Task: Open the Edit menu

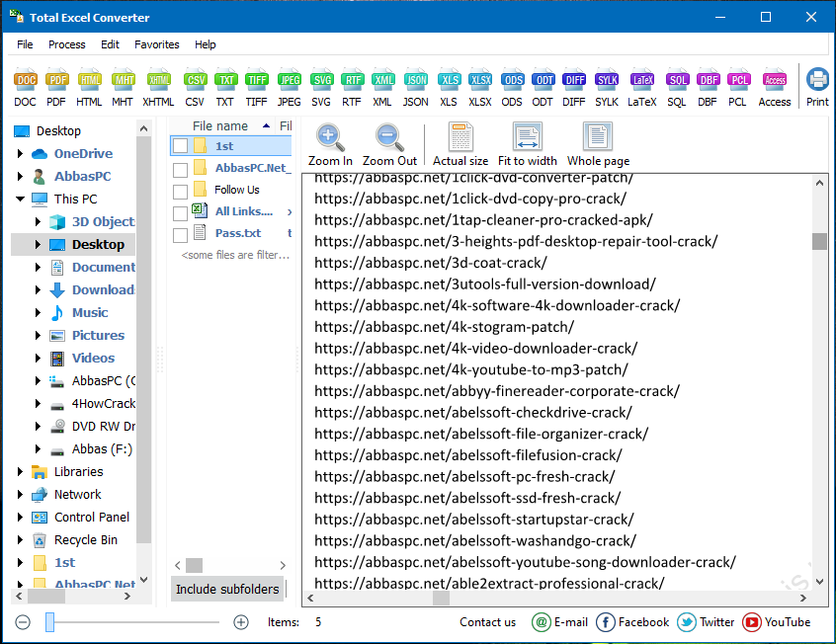Action: point(110,44)
